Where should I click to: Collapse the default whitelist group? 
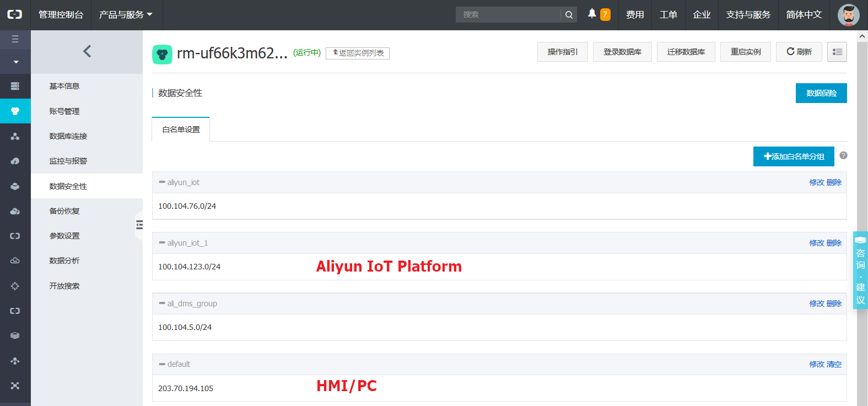pos(162,364)
